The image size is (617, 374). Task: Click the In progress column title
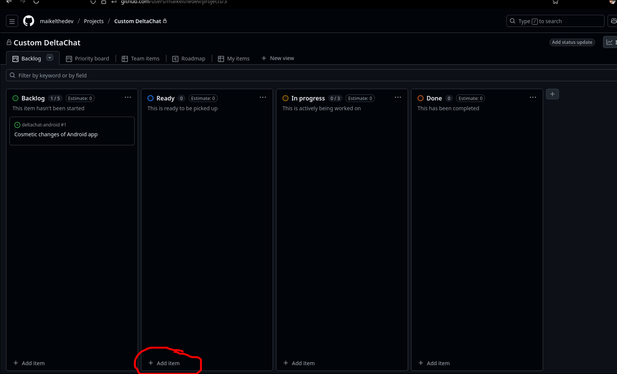point(308,98)
